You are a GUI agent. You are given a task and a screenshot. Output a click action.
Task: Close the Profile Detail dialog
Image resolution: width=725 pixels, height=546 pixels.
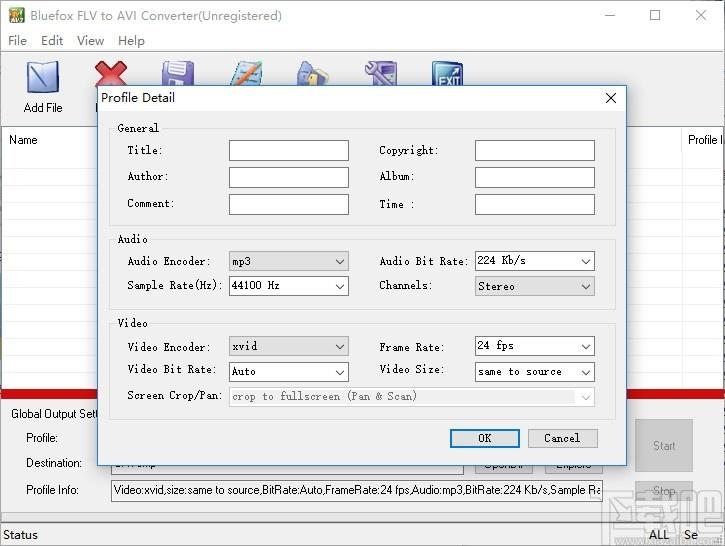click(x=611, y=98)
